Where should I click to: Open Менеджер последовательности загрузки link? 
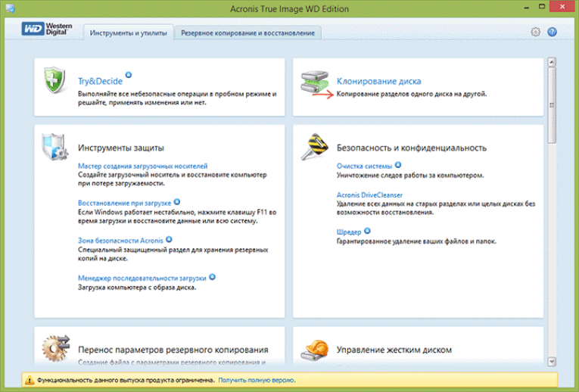click(x=142, y=278)
